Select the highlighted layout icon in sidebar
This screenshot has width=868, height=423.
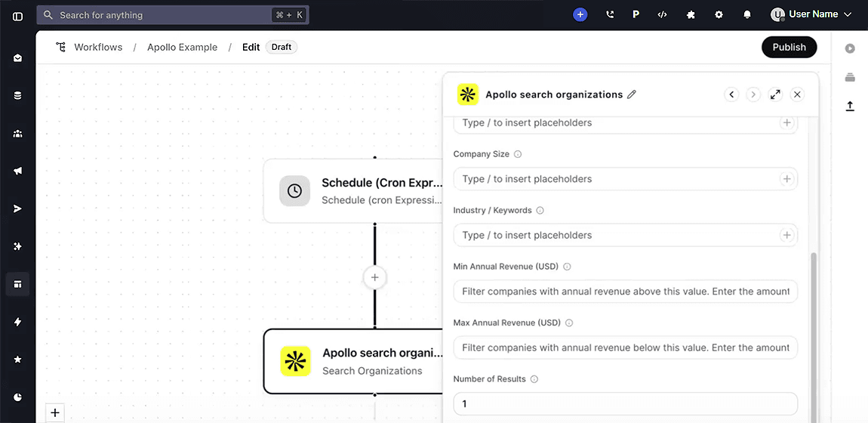[x=17, y=284]
